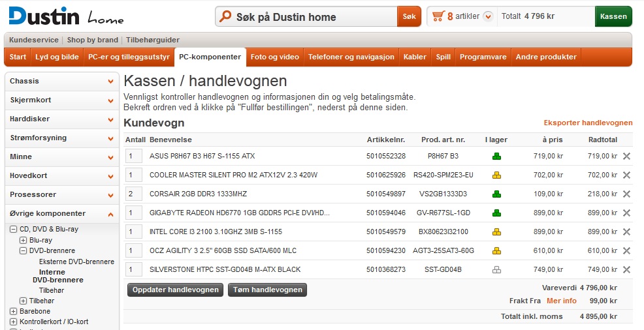Open the Foto og video tab
The width and height of the screenshot is (644, 330).
pyautogui.click(x=275, y=57)
